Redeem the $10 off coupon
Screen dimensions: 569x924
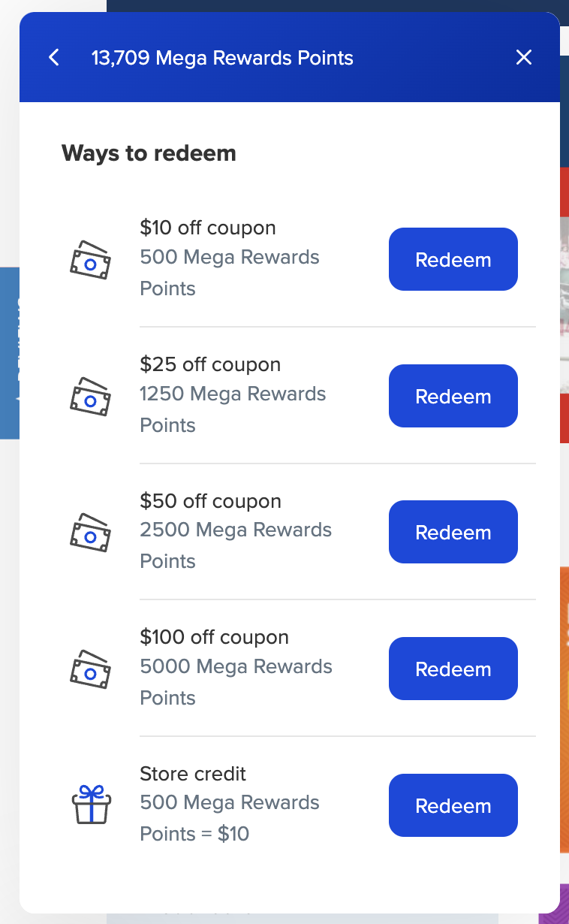point(453,259)
